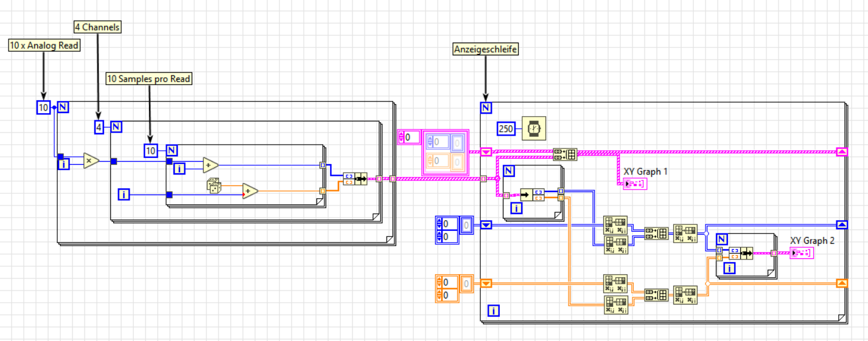Click the Wait (ms) watch icon
Viewport: 868px width, 341px height.
click(533, 128)
